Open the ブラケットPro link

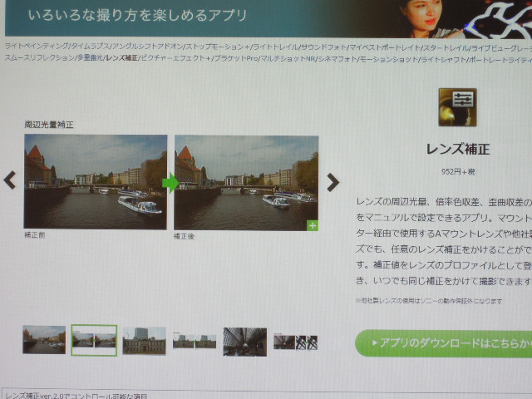236,58
